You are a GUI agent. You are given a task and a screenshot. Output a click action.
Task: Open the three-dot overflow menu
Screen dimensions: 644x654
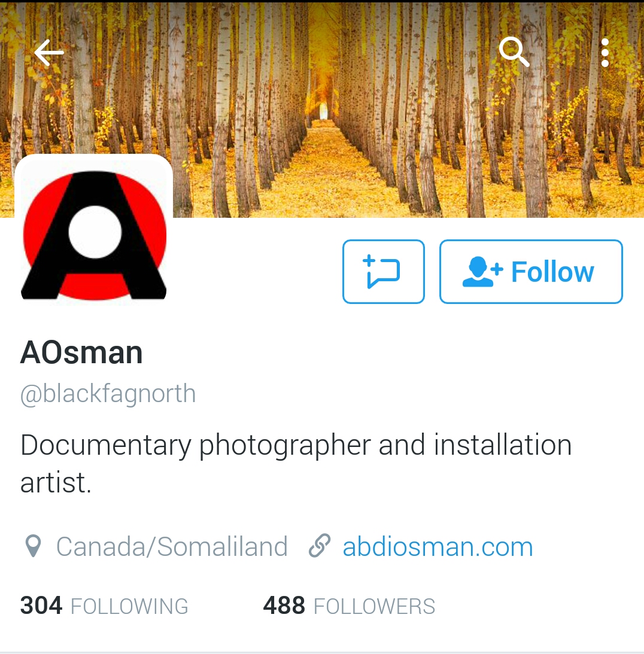[x=604, y=53]
